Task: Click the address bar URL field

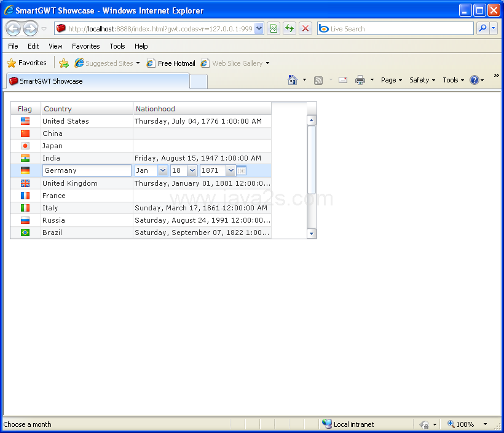Action: click(x=159, y=29)
